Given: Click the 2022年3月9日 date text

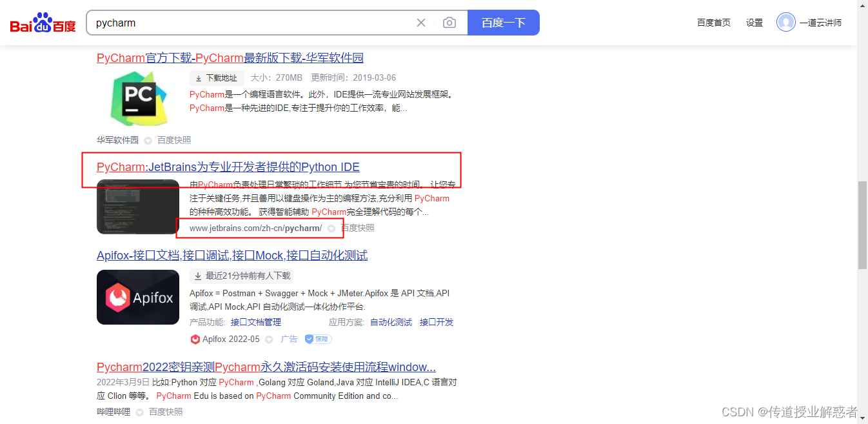Looking at the screenshot, I should click(x=123, y=382).
